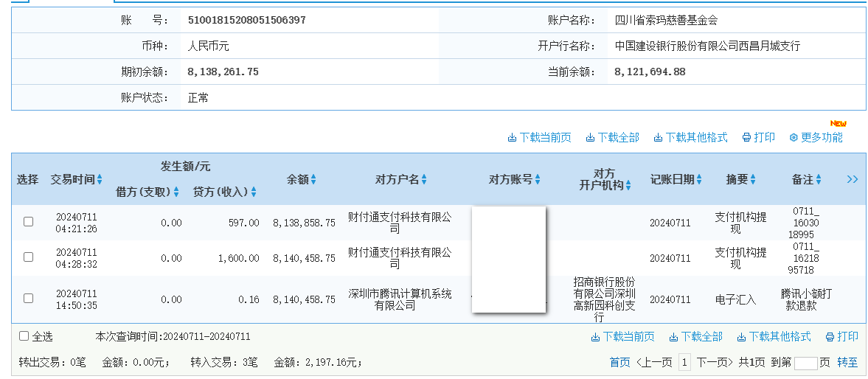
Task: Expand more columns with the >> arrow
Action: click(x=853, y=178)
